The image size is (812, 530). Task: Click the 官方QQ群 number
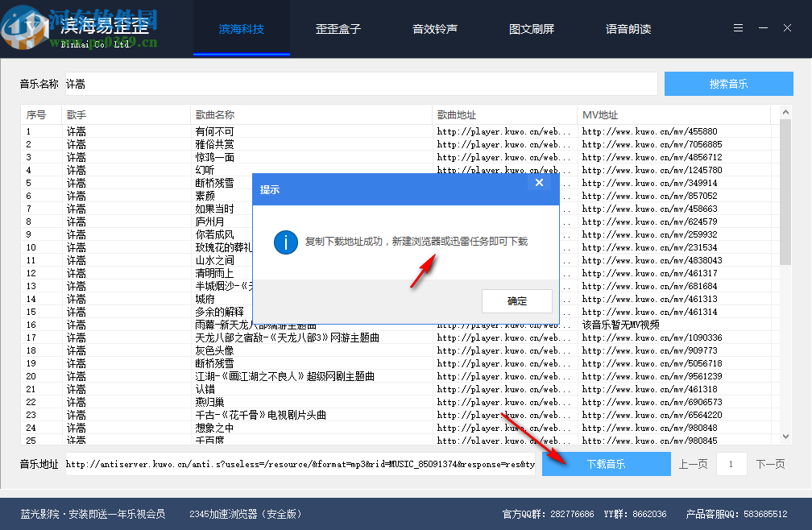click(572, 514)
